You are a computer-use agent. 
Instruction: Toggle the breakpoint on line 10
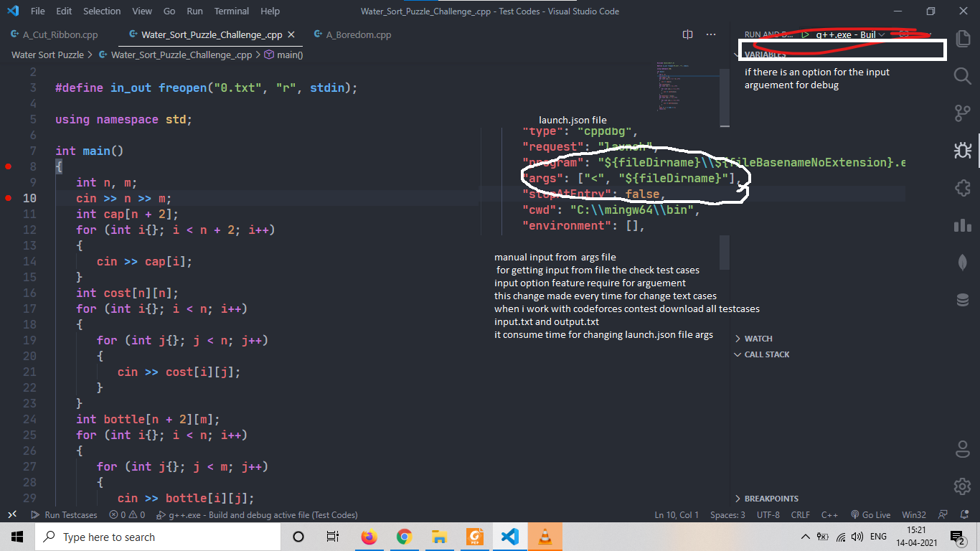pos(8,198)
